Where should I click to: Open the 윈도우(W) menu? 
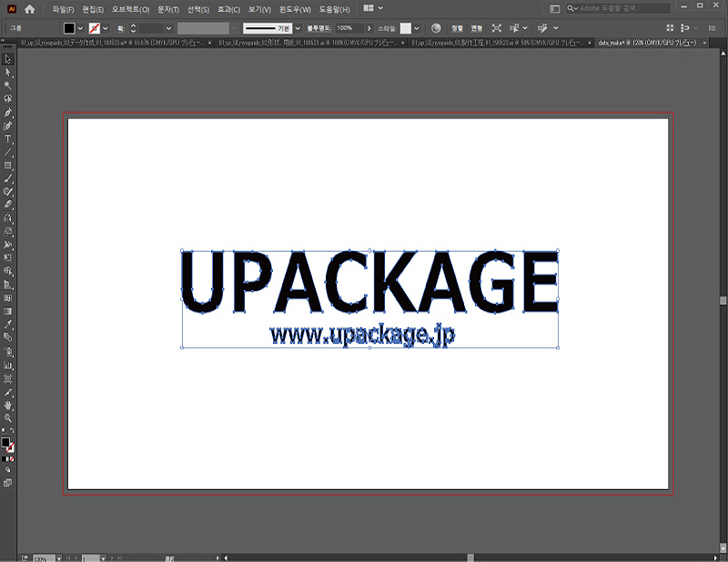point(295,9)
